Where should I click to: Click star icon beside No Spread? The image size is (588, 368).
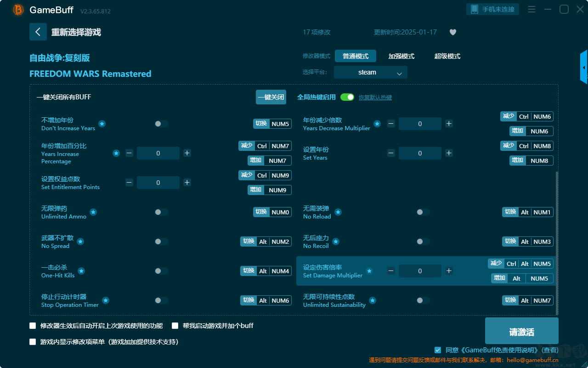(x=80, y=241)
